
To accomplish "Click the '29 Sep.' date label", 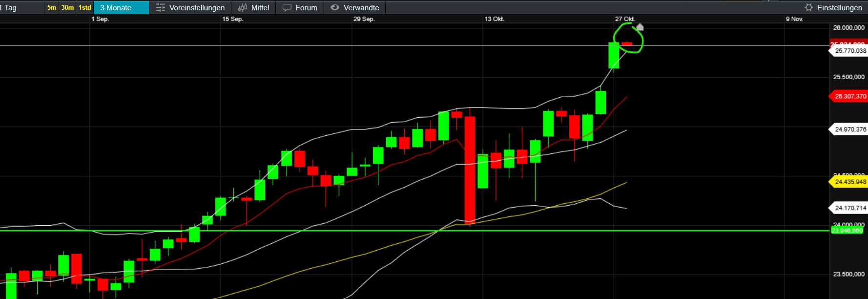I will (364, 19).
